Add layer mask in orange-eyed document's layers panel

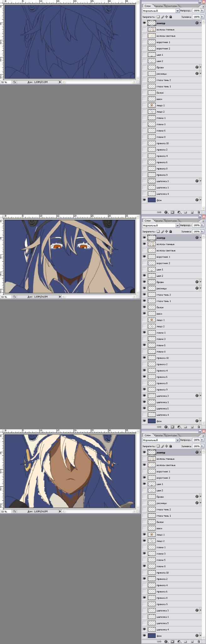[x=172, y=427]
